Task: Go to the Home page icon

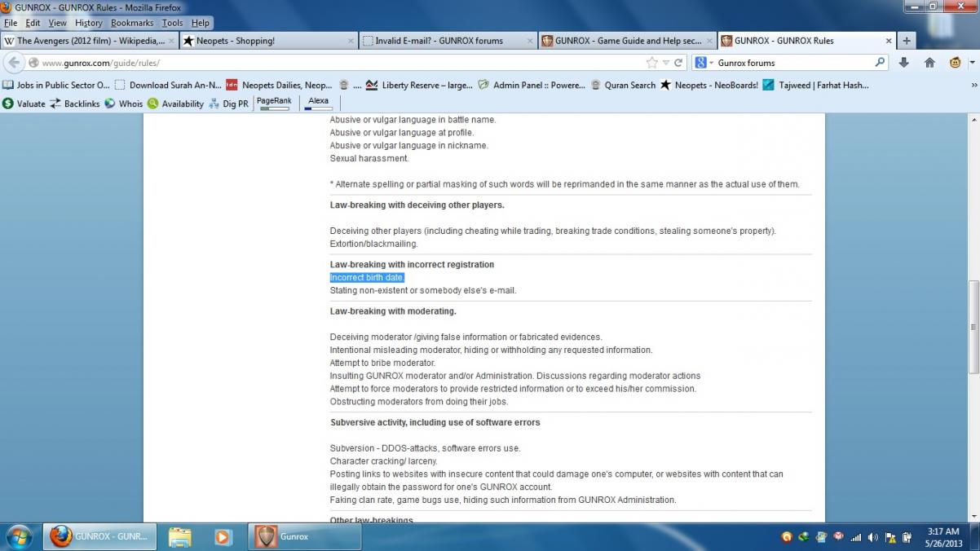Action: click(x=929, y=63)
